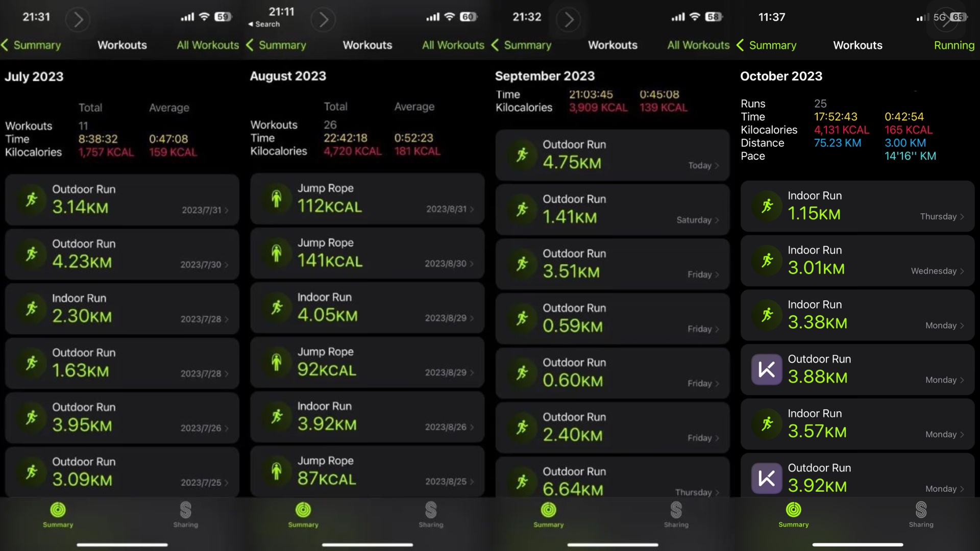
Task: Go back to Summary in August panel
Action: click(276, 45)
